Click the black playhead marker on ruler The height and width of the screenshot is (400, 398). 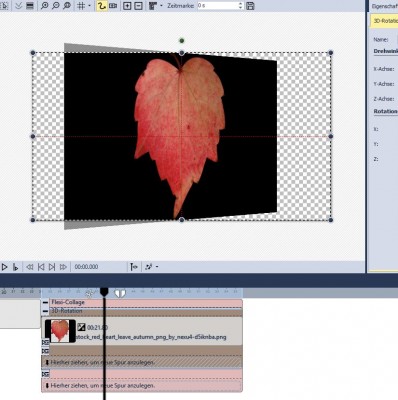click(104, 292)
